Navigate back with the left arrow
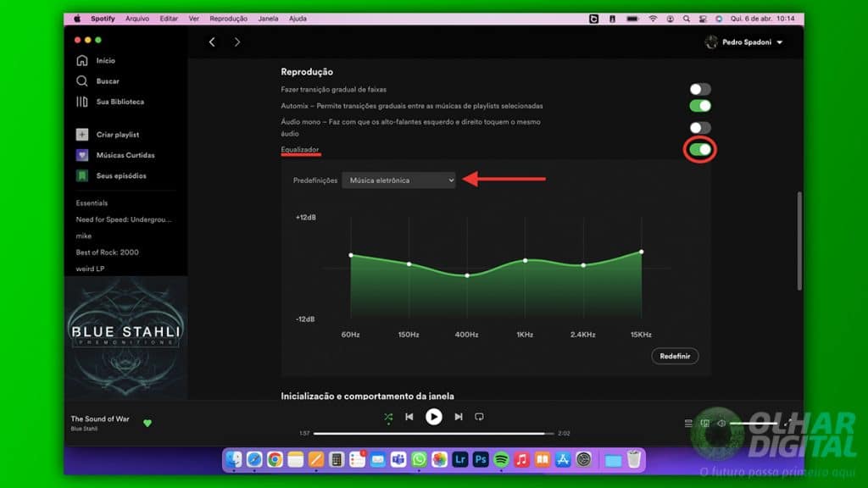The image size is (868, 488). pos(212,42)
